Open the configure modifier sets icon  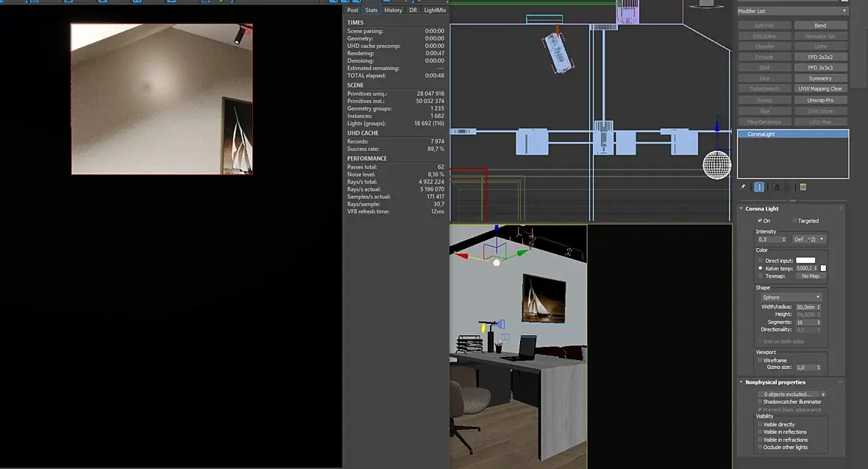coord(803,187)
